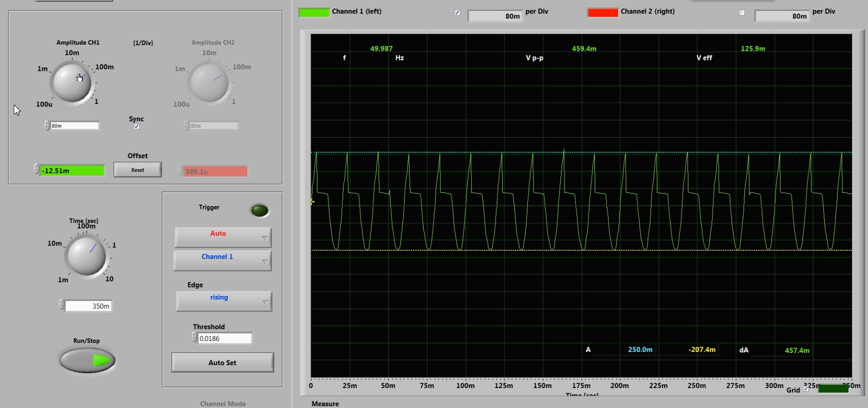Click the offset Reset button
Viewport: 868px width, 408px height.
click(x=138, y=170)
